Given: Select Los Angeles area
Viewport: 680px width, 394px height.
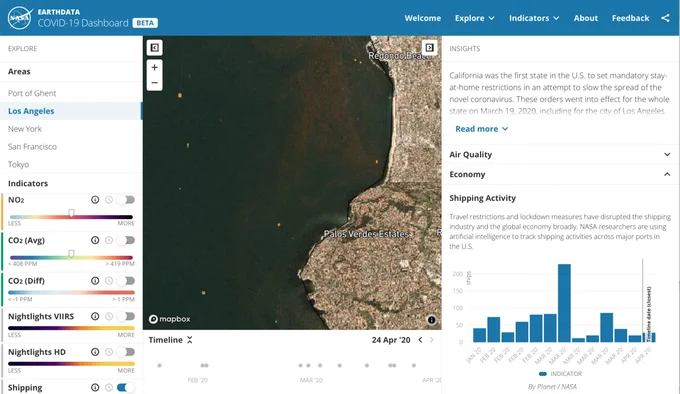Looking at the screenshot, I should [71, 111].
